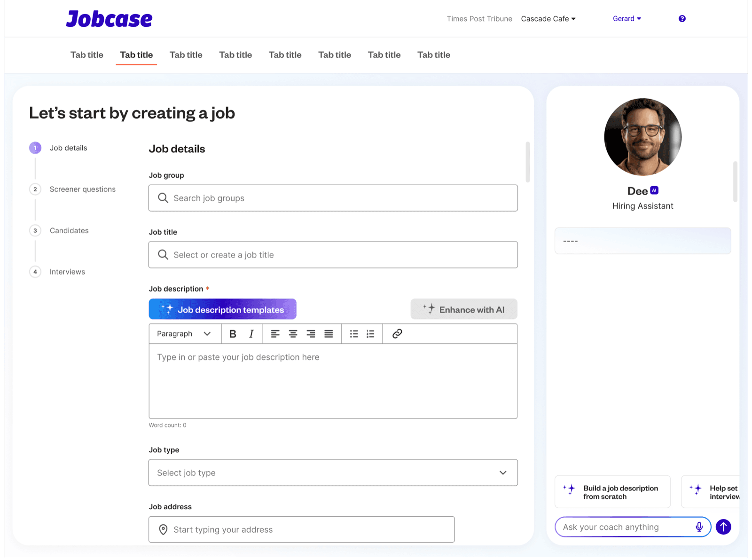This screenshot has width=752, height=560.
Task: Open the Cascade Cafe account dropdown
Action: pos(548,19)
